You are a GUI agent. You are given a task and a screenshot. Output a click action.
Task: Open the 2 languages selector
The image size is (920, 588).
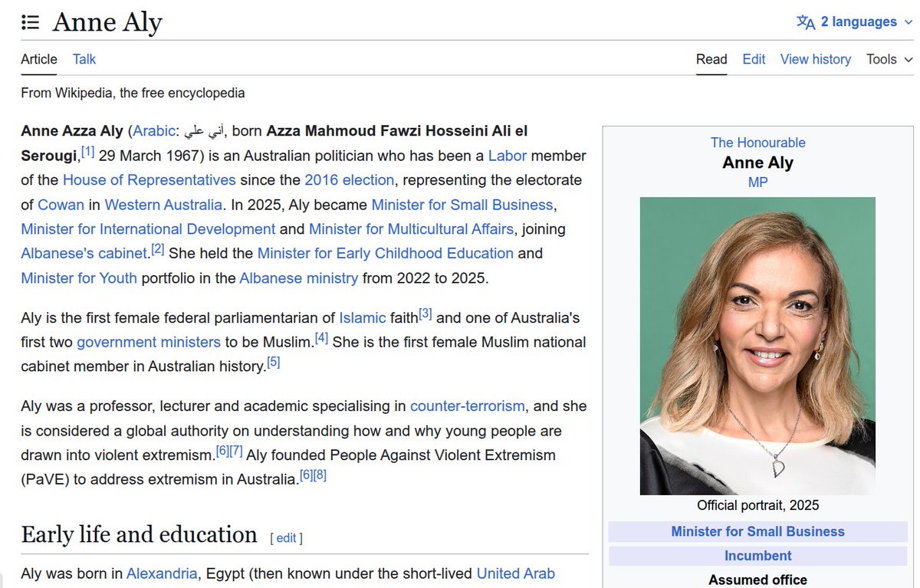[x=855, y=21]
